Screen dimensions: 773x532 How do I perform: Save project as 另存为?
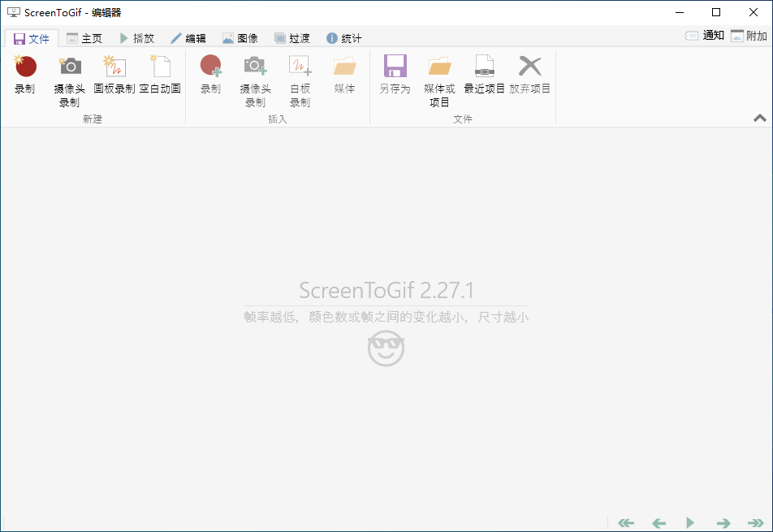395,75
